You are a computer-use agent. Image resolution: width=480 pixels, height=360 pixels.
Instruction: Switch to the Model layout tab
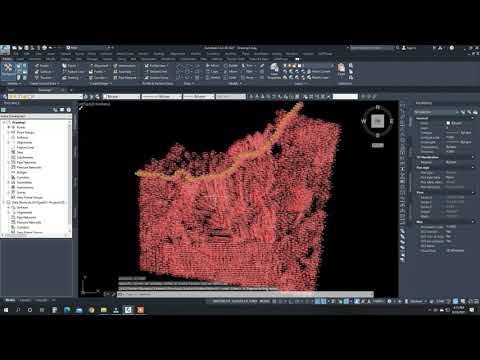coord(10,300)
